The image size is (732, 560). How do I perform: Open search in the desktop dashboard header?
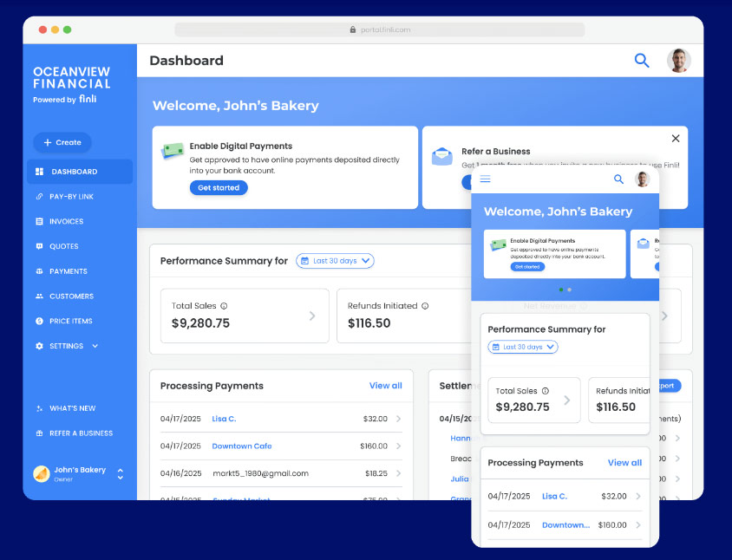pyautogui.click(x=642, y=60)
